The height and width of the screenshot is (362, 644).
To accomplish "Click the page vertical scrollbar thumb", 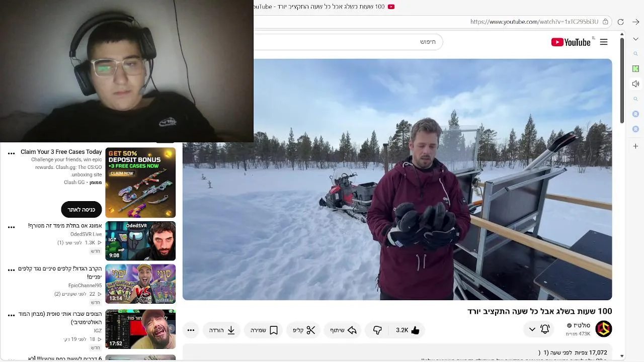I will point(622,80).
